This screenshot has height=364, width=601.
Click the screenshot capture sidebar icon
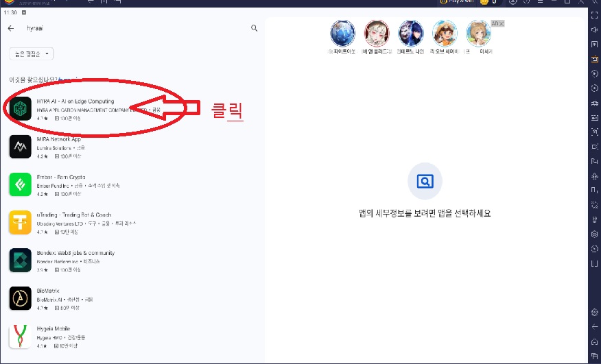click(x=595, y=132)
